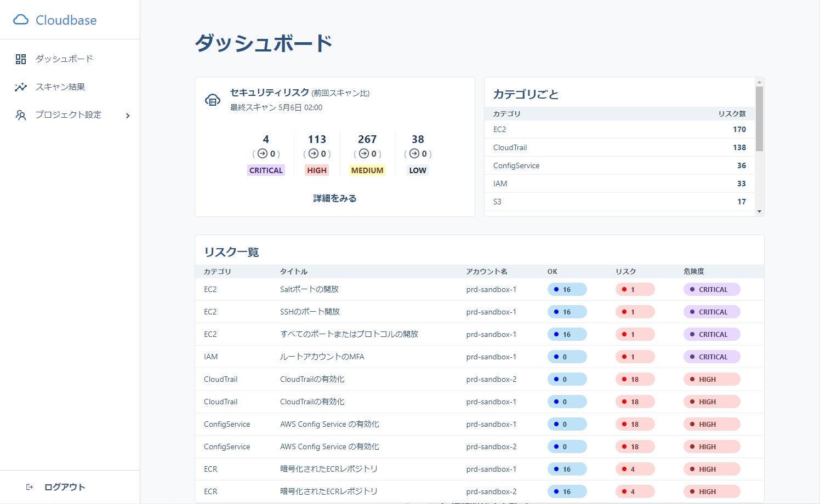The height and width of the screenshot is (504, 820).
Task: Click the OK column header
Action: [x=553, y=272]
